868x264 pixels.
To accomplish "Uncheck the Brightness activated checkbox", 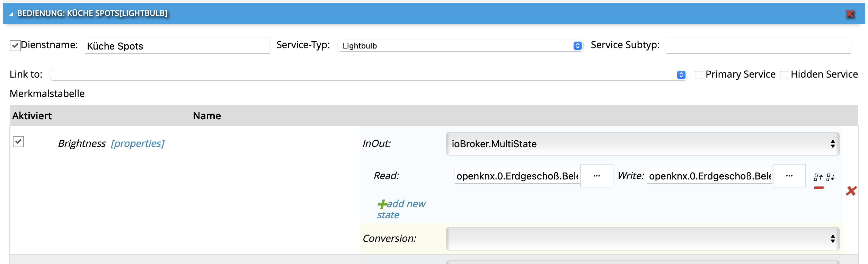I will 18,141.
